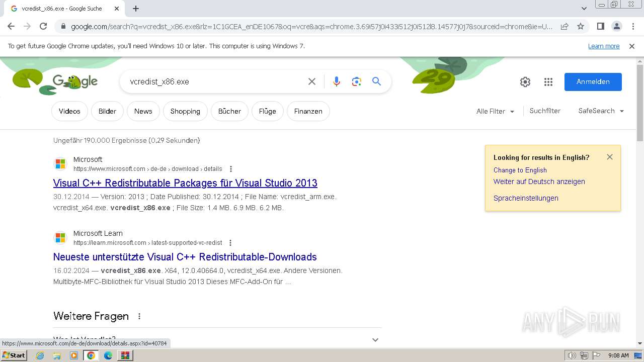Viewport: 644px width, 362px height.
Task: Bookmark this tab with the star icon
Action: tap(581, 26)
